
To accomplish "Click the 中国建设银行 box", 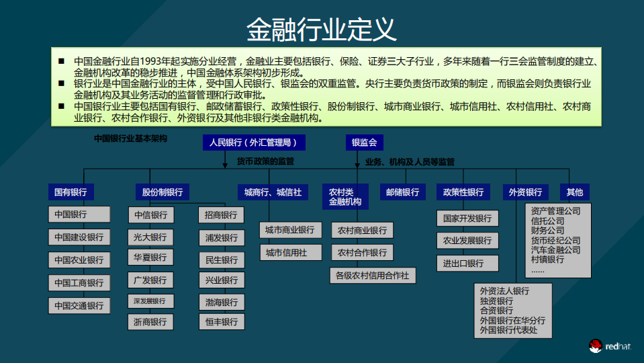I will pos(79,237).
